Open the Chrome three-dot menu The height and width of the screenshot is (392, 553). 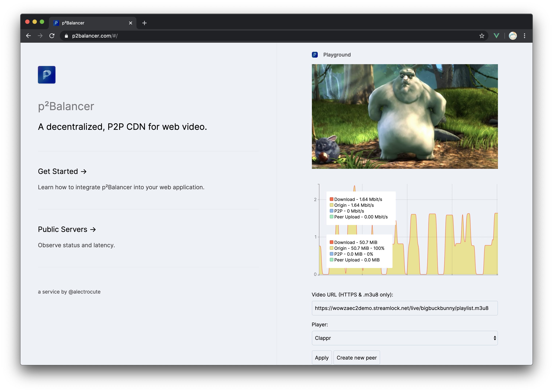524,36
